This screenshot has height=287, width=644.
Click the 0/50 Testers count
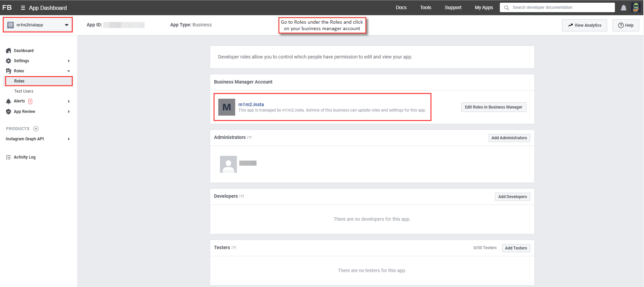(x=485, y=248)
